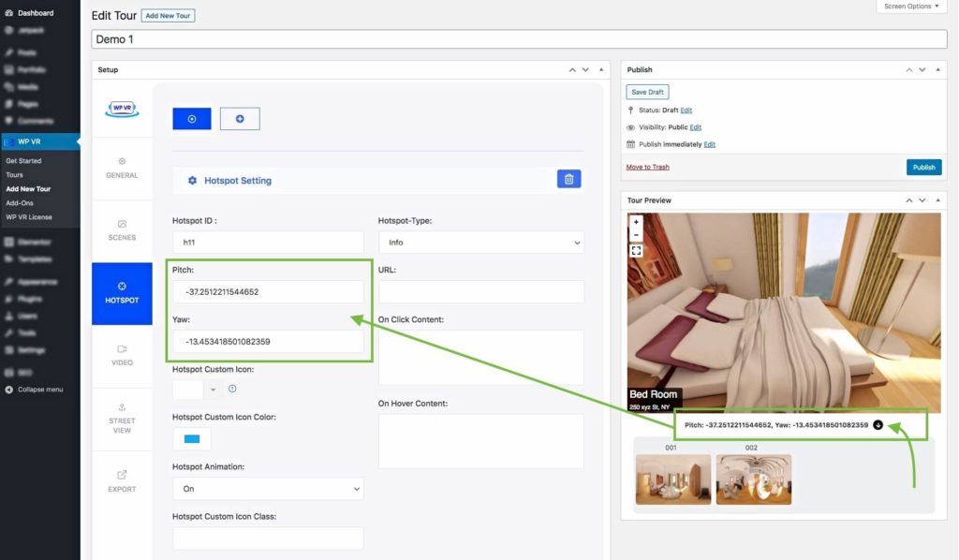This screenshot has height=560, width=959.
Task: Open the Add New Tour submenu
Action: [28, 189]
